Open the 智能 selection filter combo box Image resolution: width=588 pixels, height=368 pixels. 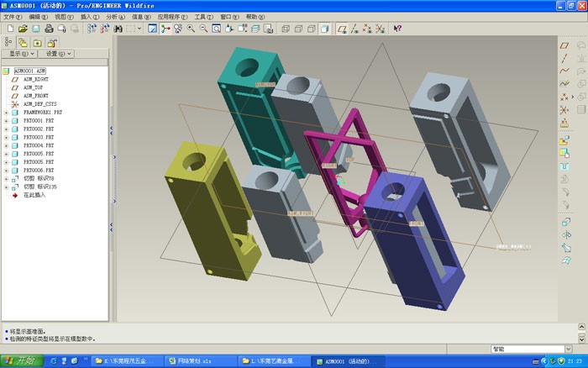(x=532, y=350)
